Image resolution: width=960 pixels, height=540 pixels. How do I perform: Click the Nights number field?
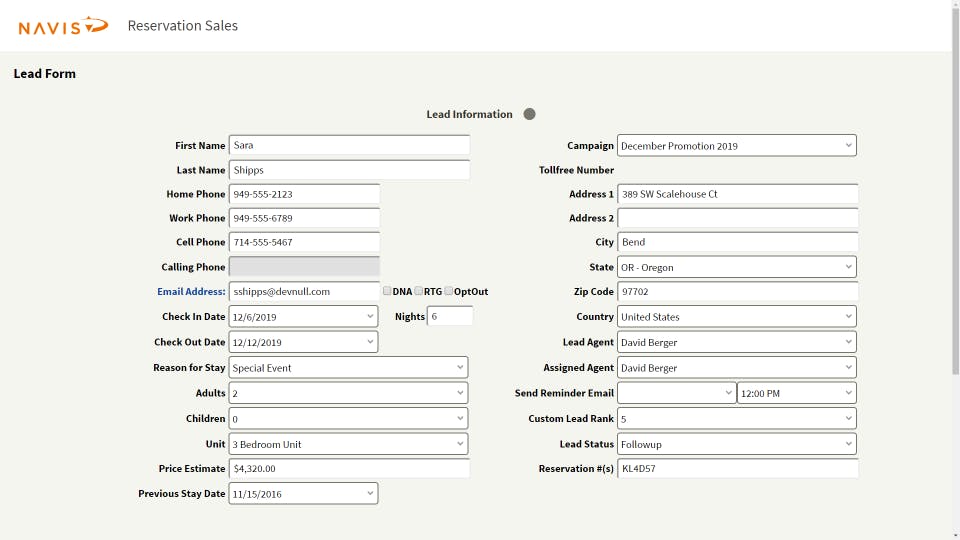point(450,317)
